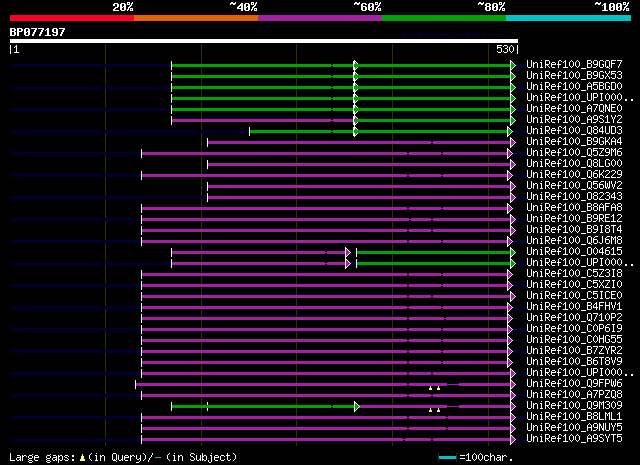The height and width of the screenshot is (465, 640).
Task: Click the red 20% identity legend segment
Action: (72, 18)
